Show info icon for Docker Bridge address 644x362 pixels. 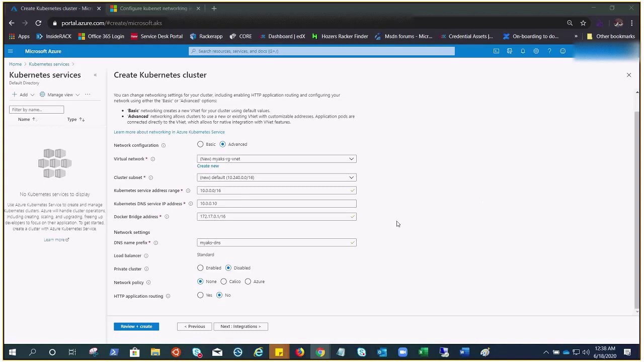click(x=167, y=217)
